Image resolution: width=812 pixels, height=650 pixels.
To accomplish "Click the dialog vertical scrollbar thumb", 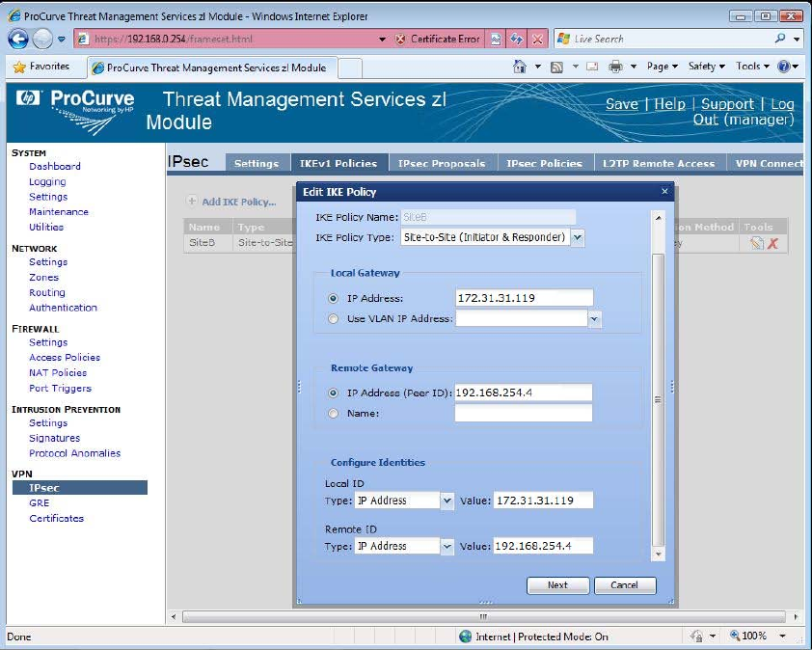I will [x=658, y=400].
